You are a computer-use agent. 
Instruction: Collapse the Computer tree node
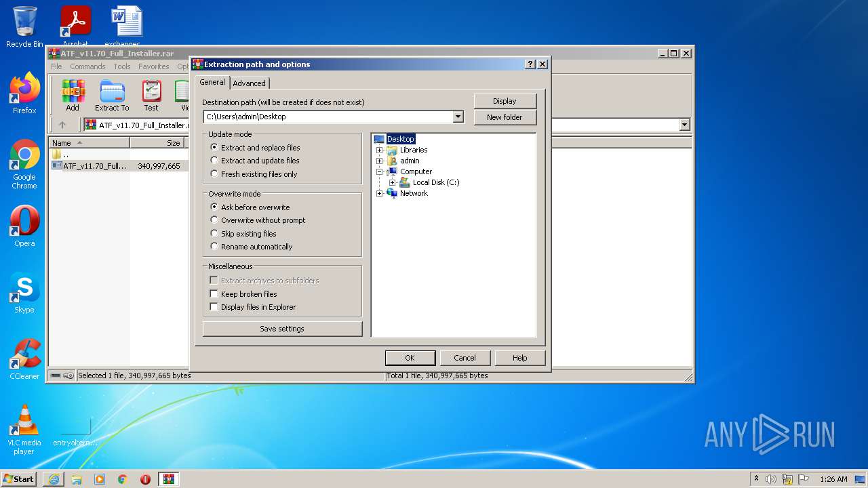click(379, 171)
